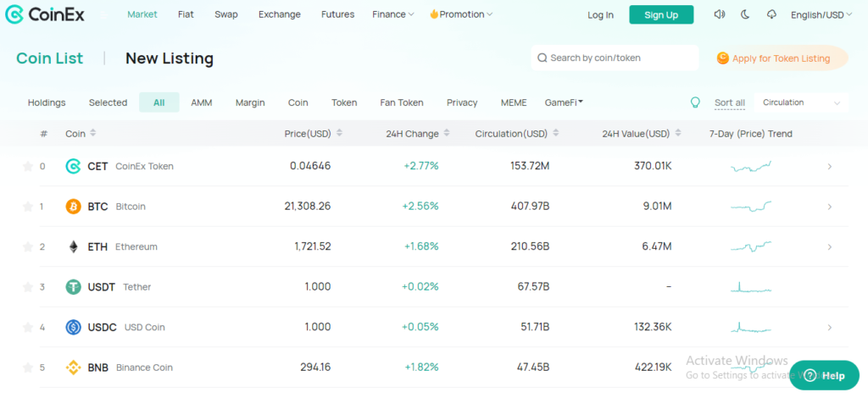Switch to the Coin List tab
The width and height of the screenshot is (868, 398).
click(x=50, y=58)
